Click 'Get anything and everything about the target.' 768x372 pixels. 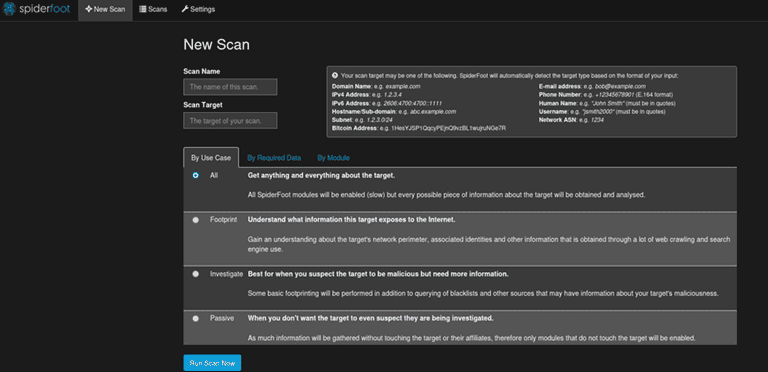(321, 175)
